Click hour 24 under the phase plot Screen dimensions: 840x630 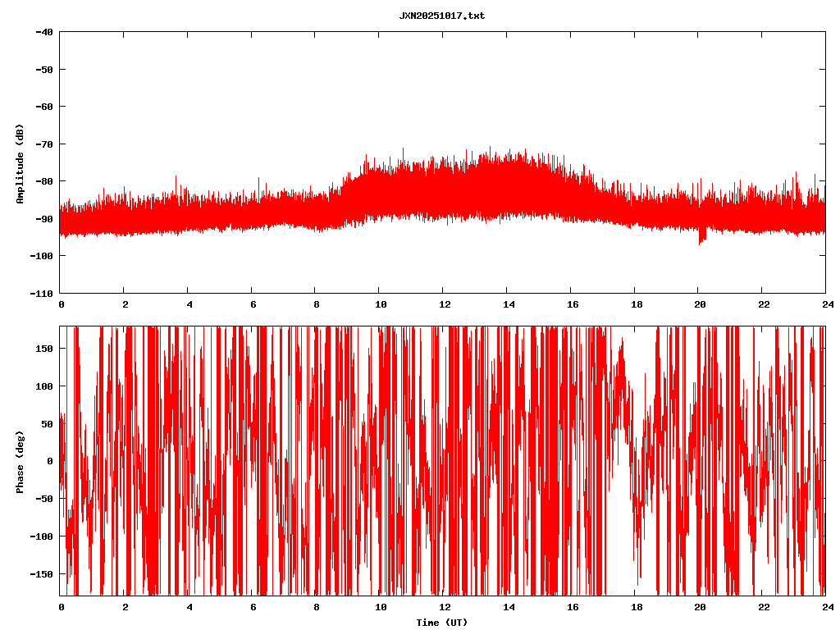(824, 607)
